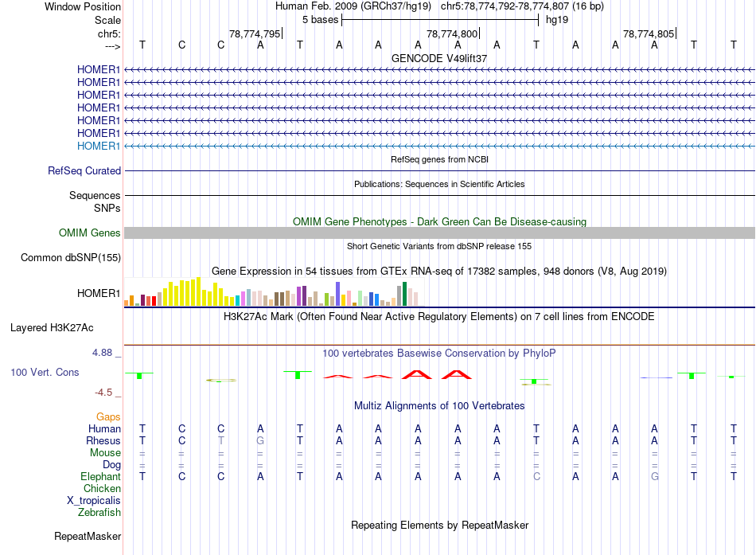Select the Chicken species row label
This screenshot has height=555, width=756.
(102, 488)
